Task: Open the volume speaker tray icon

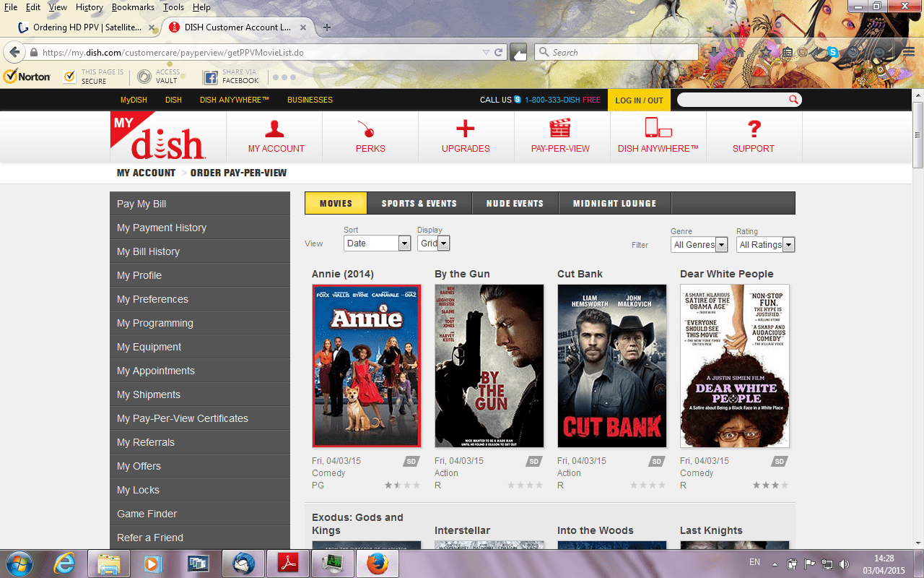Action: 844,564
